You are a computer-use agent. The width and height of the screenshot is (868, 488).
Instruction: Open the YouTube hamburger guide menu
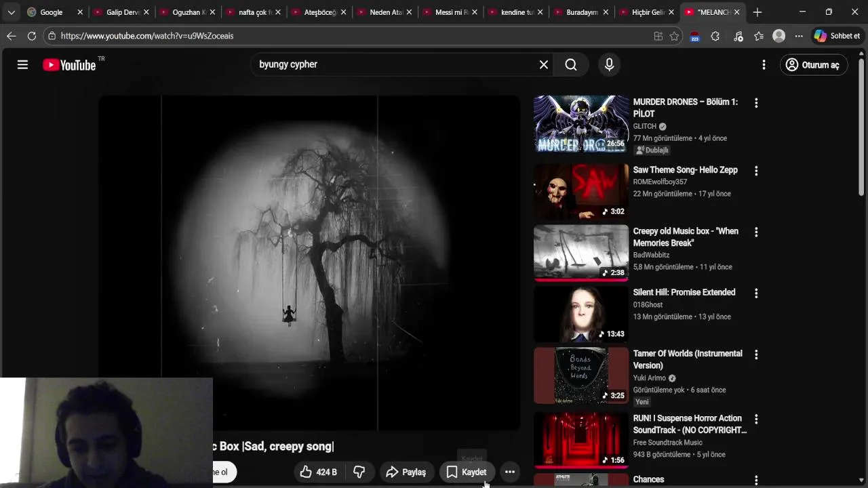click(x=22, y=64)
